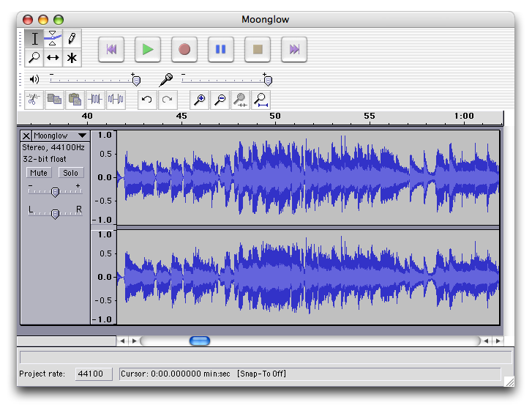The width and height of the screenshot is (532, 408).
Task: Click the 50 second timeline ruler mark
Action: 274,117
